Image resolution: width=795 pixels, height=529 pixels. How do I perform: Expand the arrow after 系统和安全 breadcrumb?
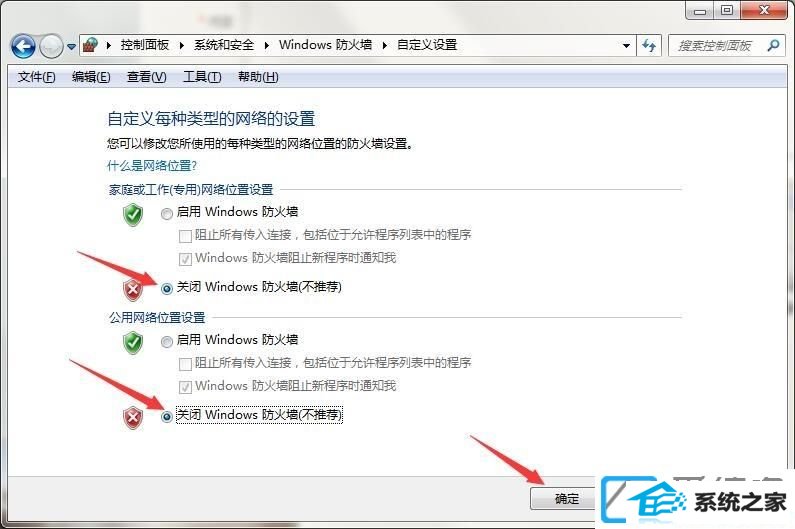(x=267, y=46)
